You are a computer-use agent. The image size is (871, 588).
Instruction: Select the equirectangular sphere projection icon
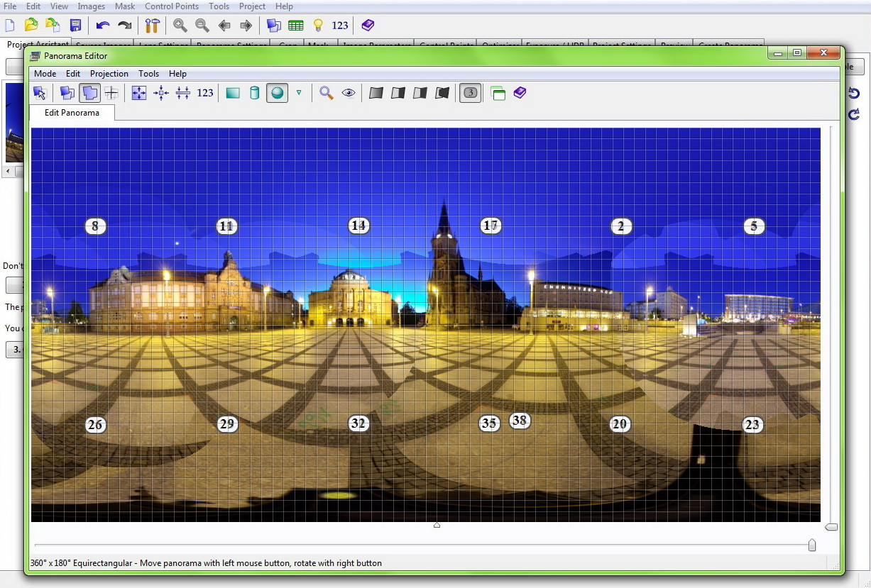(x=278, y=93)
